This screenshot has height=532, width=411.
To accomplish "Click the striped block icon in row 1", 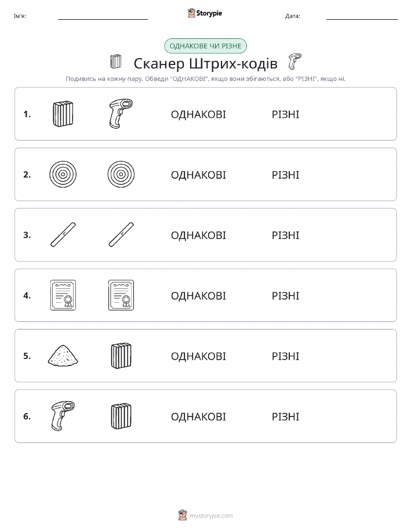I will point(63,114).
